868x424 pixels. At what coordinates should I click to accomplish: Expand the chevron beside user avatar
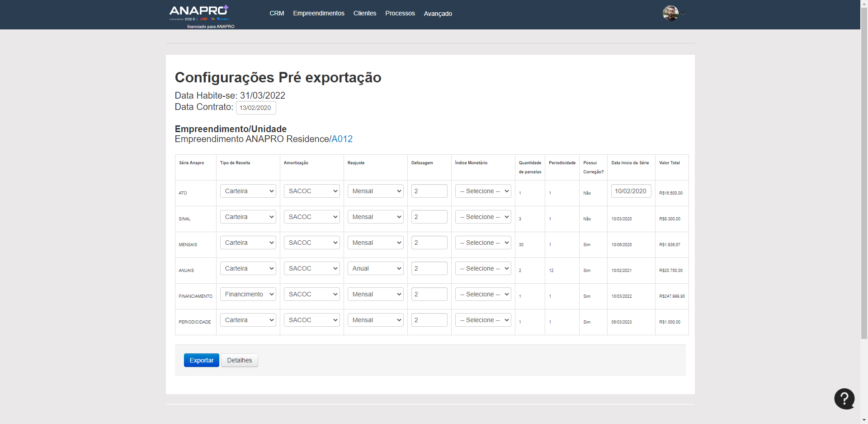click(x=684, y=14)
